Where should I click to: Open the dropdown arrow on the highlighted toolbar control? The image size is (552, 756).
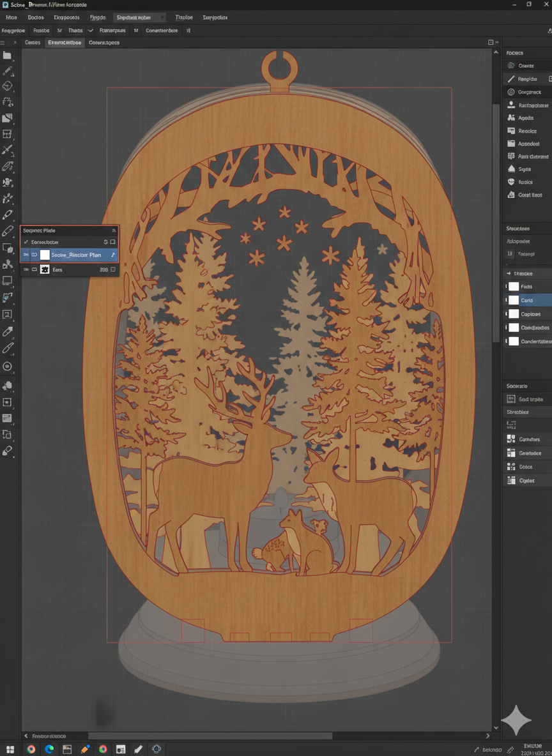point(162,17)
